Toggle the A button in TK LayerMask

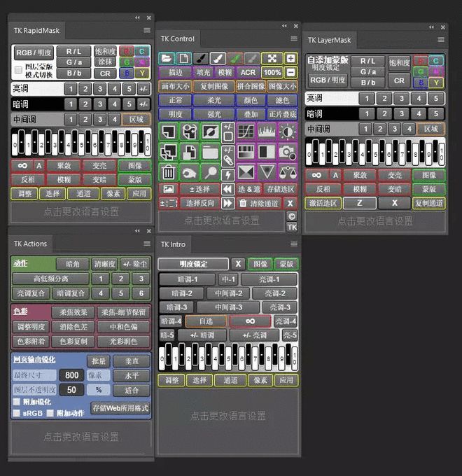pyautogui.click(x=335, y=175)
